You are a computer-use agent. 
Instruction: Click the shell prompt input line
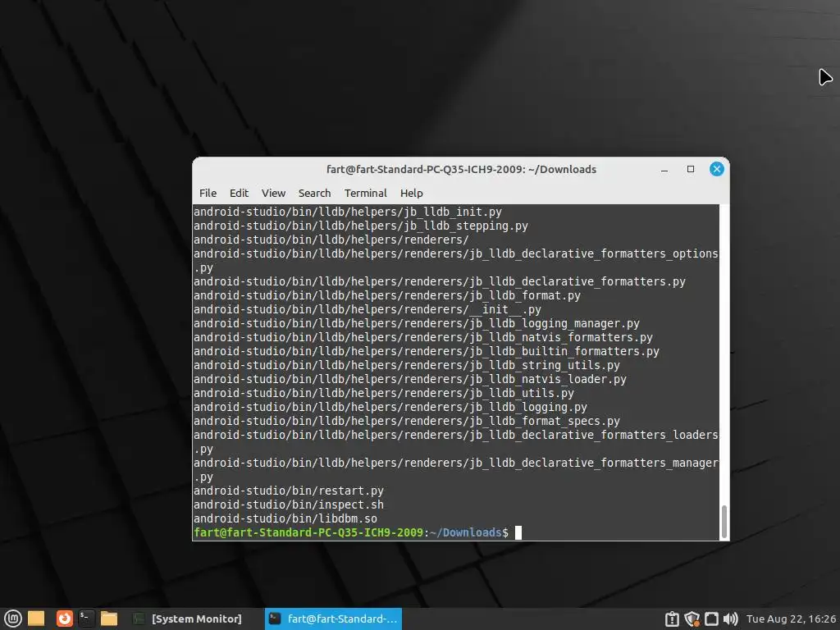[358, 532]
